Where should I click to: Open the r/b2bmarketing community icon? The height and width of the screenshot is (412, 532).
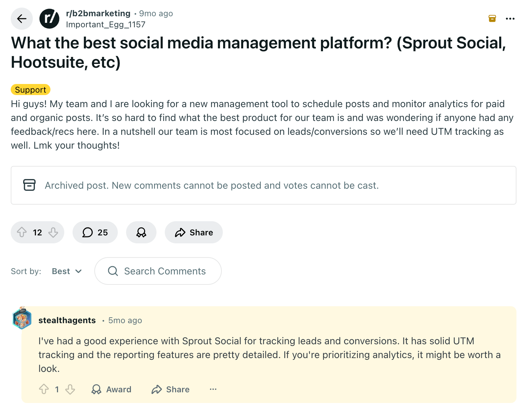coord(49,19)
